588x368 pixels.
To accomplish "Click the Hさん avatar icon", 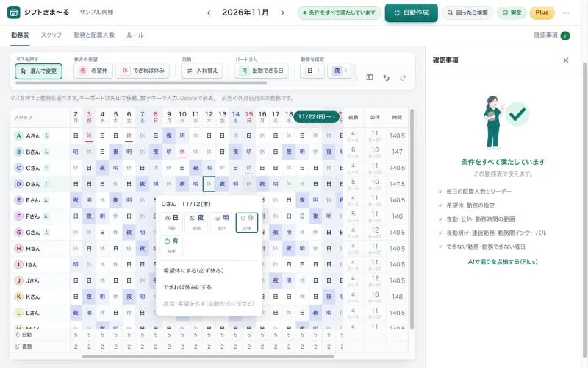I will [19, 249].
